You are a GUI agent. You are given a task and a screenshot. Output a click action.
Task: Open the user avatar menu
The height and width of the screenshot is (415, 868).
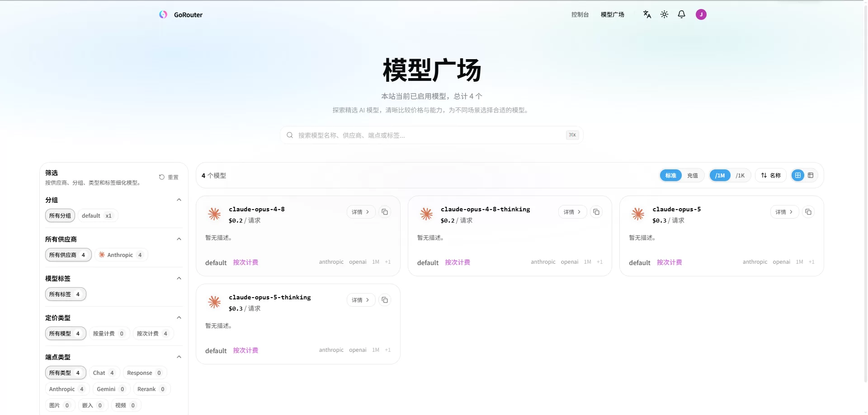[701, 14]
